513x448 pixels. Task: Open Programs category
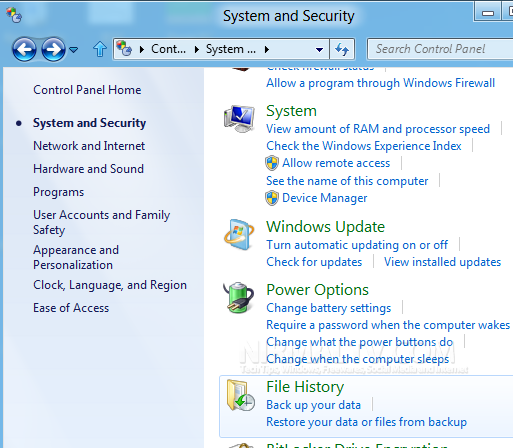tap(58, 192)
